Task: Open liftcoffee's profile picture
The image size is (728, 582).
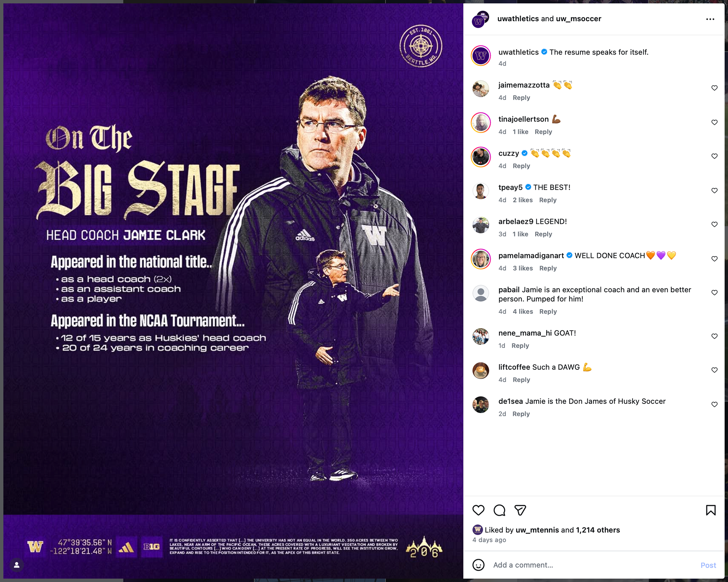Action: pyautogui.click(x=481, y=370)
